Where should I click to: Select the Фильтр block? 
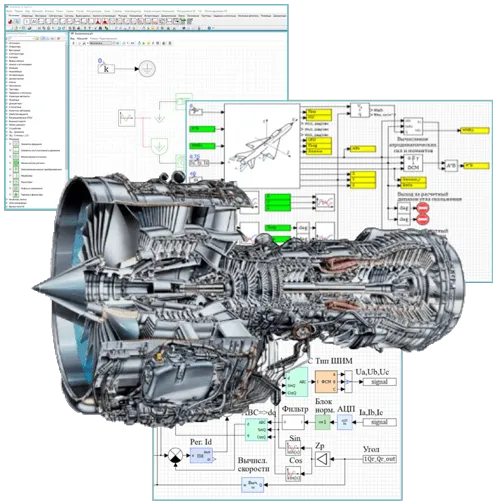pyautogui.click(x=293, y=422)
